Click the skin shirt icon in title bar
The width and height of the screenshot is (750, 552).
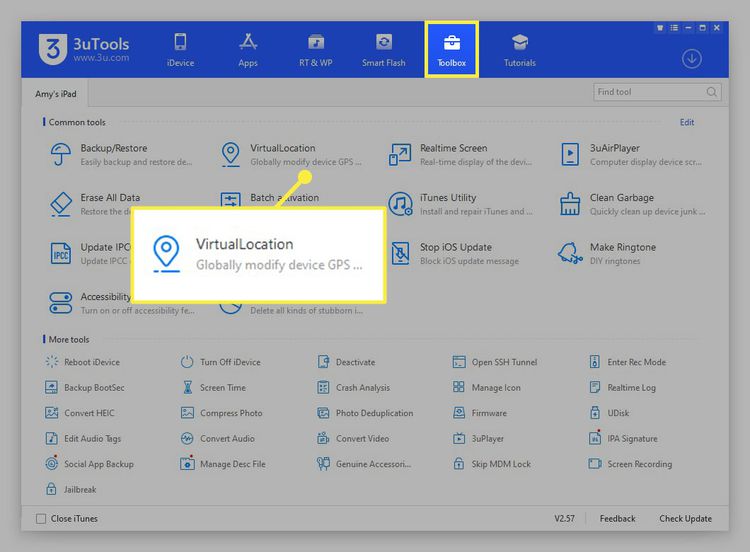[x=660, y=28]
